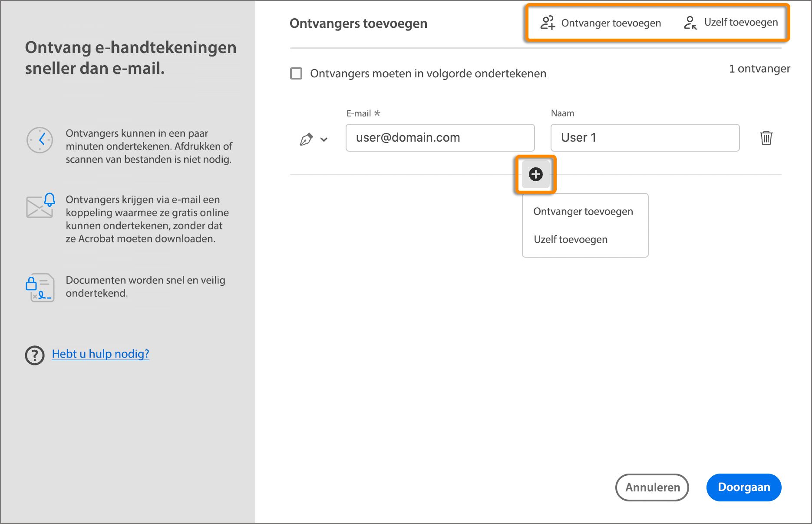Click the plus icon to add recipient
This screenshot has width=812, height=524.
pyautogui.click(x=535, y=174)
